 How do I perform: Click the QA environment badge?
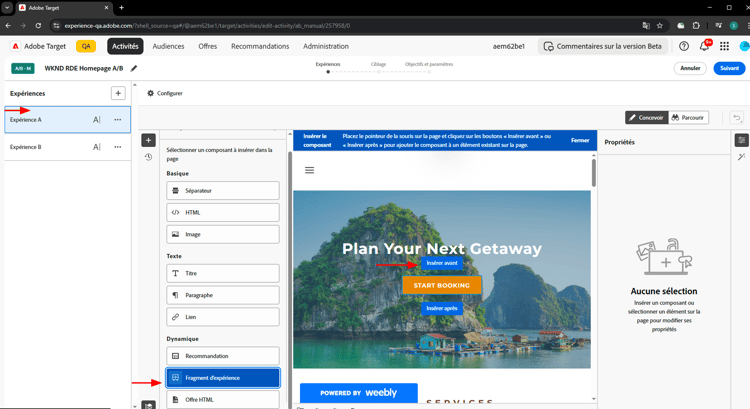point(86,46)
